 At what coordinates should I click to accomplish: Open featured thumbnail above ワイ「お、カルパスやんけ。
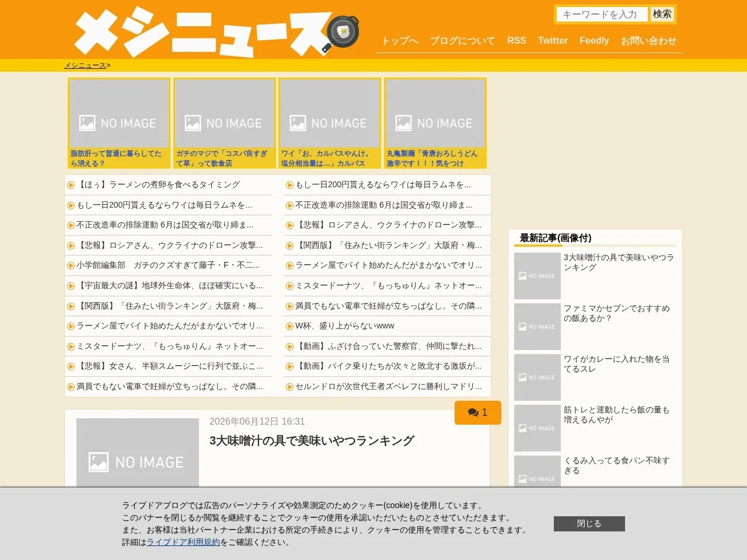click(330, 113)
